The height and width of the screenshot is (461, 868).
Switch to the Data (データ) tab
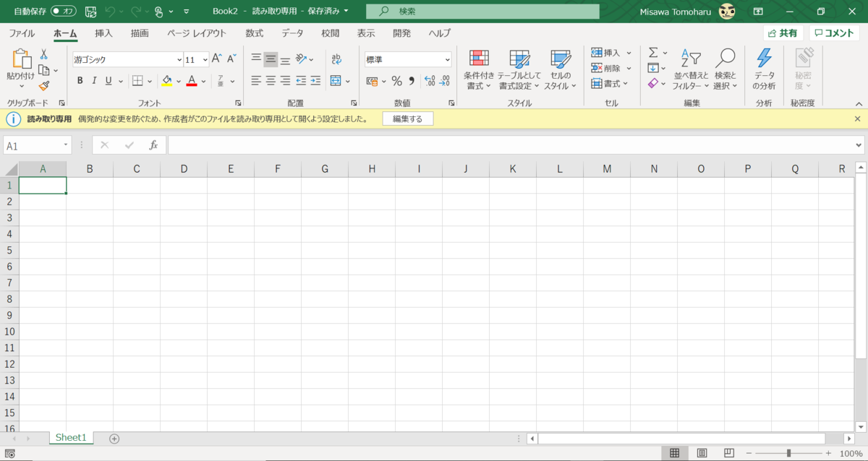pyautogui.click(x=292, y=33)
